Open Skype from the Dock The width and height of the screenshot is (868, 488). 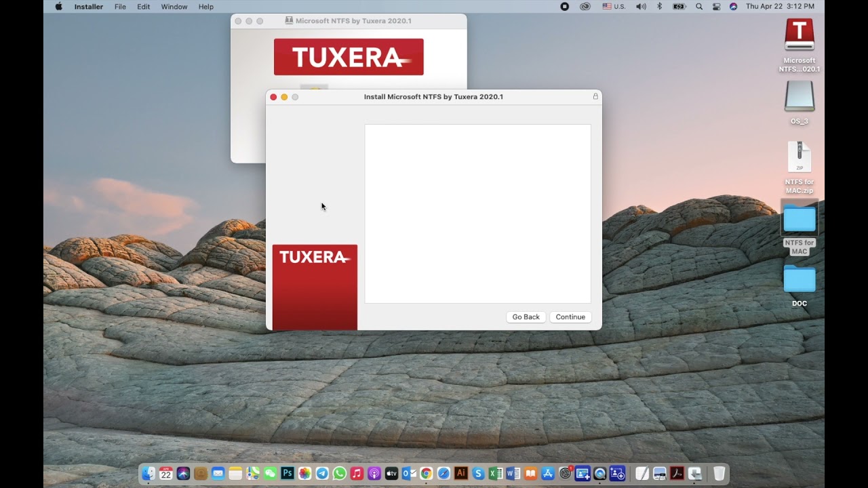point(479,473)
